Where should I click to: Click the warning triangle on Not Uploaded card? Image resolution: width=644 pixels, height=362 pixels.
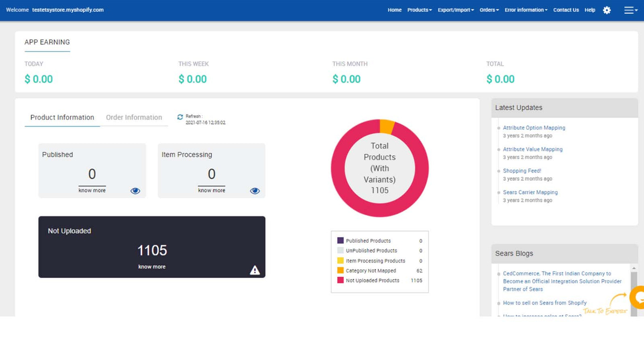point(255,269)
